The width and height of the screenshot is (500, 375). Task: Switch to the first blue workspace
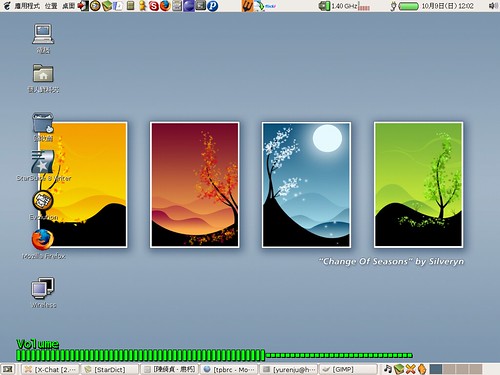coord(436,369)
